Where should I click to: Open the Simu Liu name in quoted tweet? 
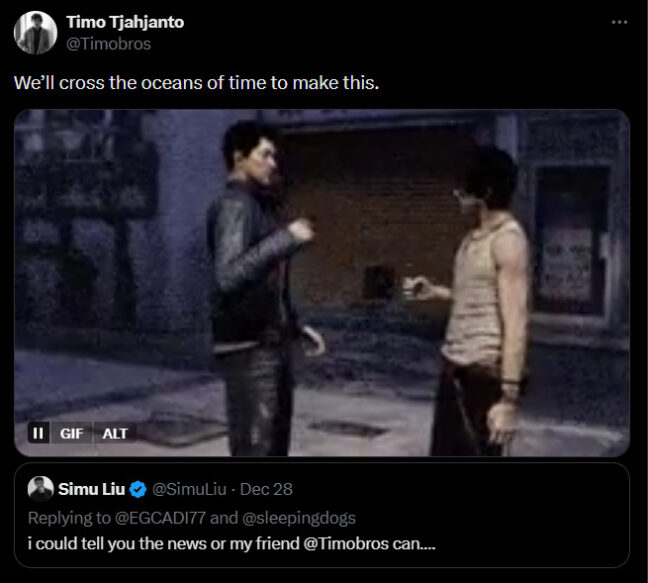(x=91, y=489)
